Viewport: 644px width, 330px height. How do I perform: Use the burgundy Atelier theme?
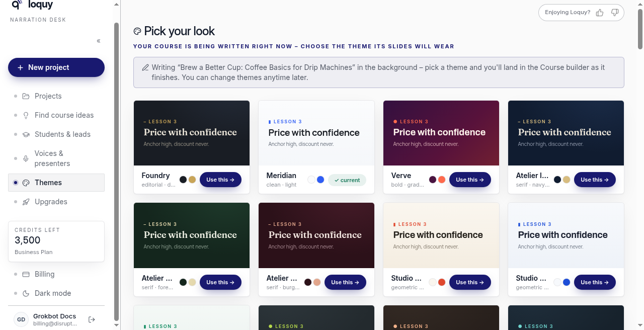(x=345, y=282)
